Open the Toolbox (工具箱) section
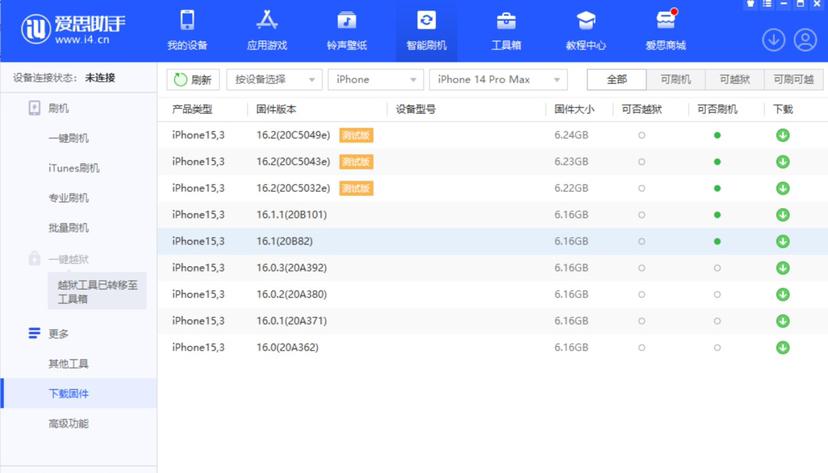Image resolution: width=828 pixels, height=473 pixels. pyautogui.click(x=506, y=31)
